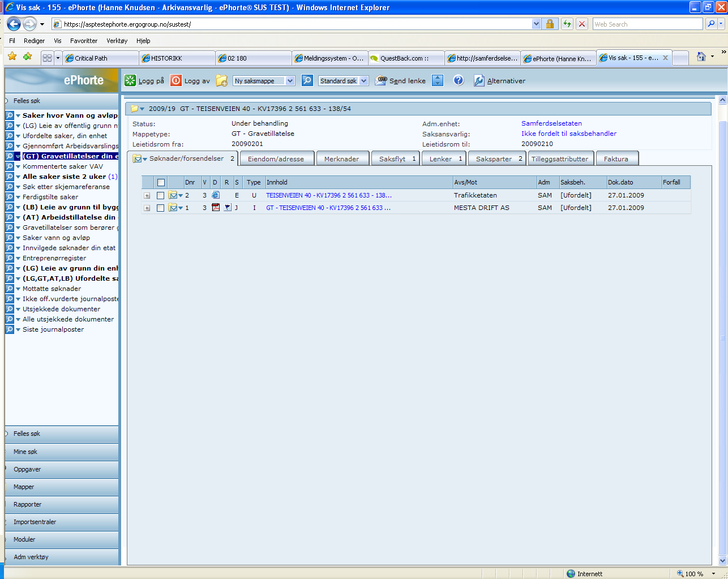The width and height of the screenshot is (728, 579).
Task: Click the case folder icon beside 2009/19 title
Action: tap(135, 109)
